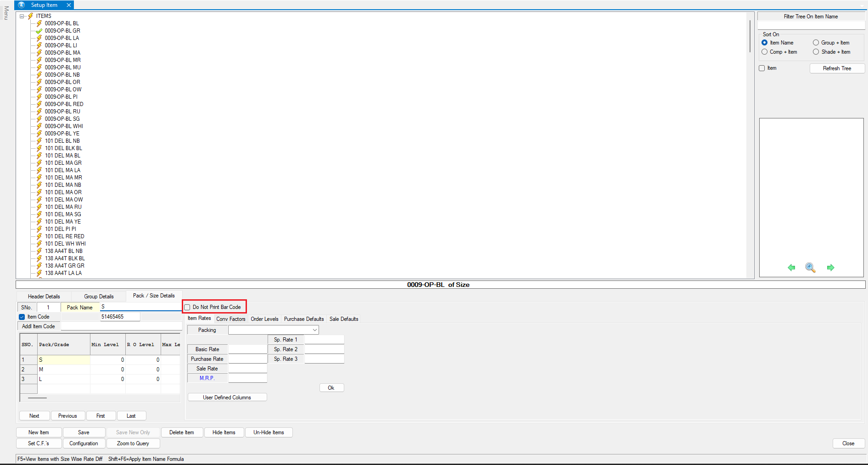Open the Packing dropdown list
This screenshot has height=465, width=868.
click(x=314, y=330)
